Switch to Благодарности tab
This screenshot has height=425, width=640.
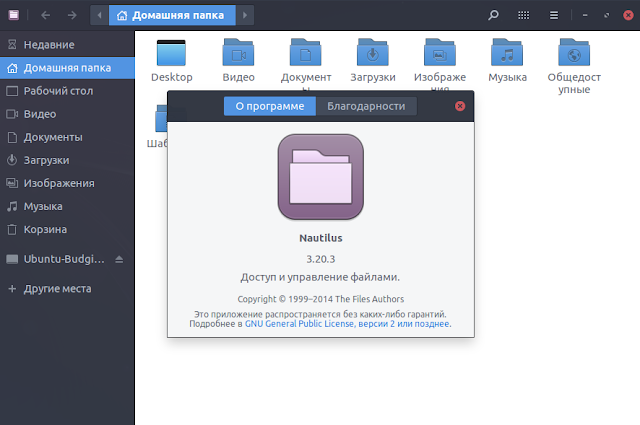(366, 106)
